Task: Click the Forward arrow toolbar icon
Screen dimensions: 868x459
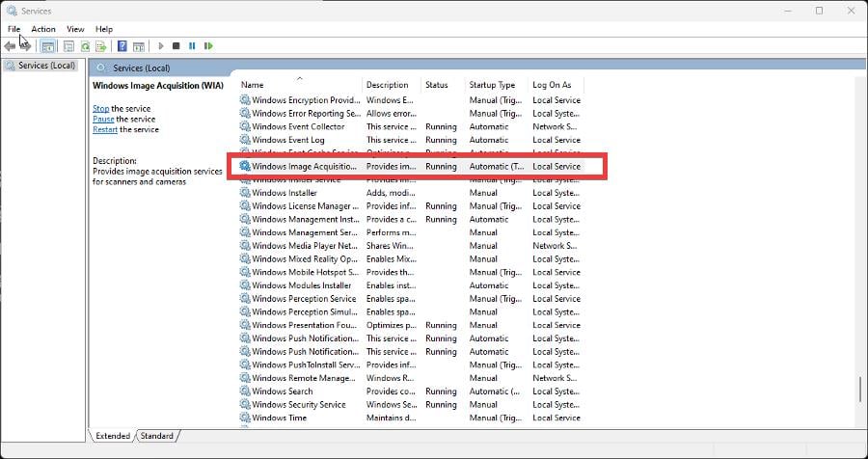Action: [x=25, y=46]
